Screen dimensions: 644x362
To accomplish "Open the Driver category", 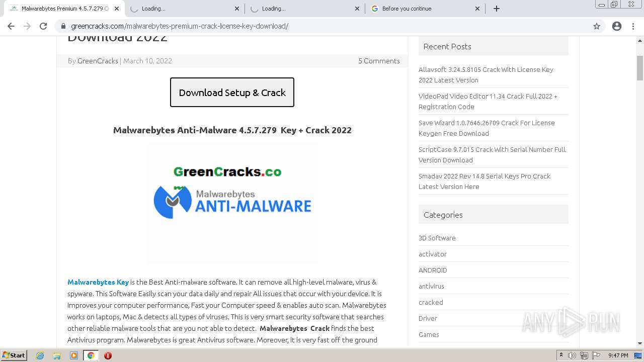I will [x=428, y=318].
